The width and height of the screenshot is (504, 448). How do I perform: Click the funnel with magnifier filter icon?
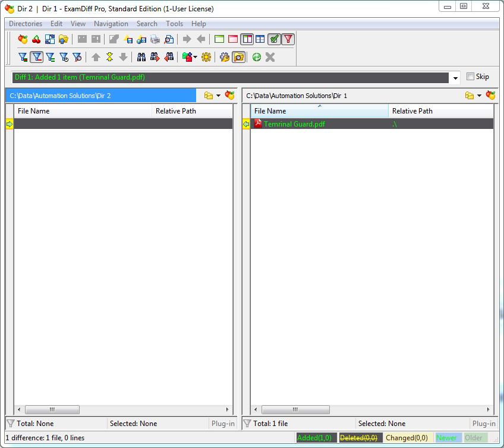[77, 57]
